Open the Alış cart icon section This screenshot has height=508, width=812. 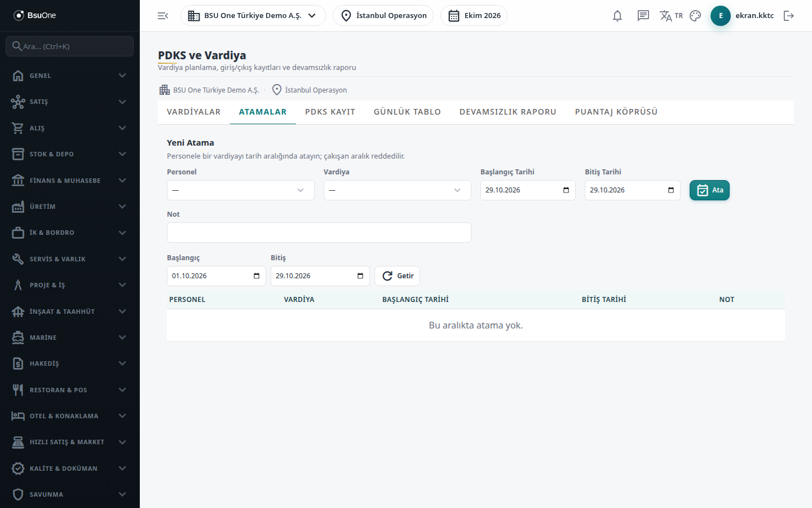tap(70, 128)
